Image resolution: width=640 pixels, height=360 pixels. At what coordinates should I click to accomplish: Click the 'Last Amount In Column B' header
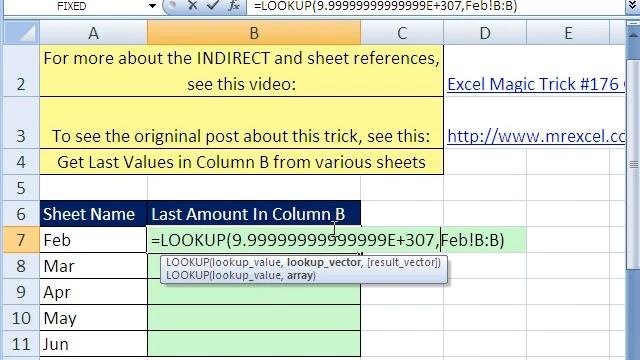tap(254, 213)
